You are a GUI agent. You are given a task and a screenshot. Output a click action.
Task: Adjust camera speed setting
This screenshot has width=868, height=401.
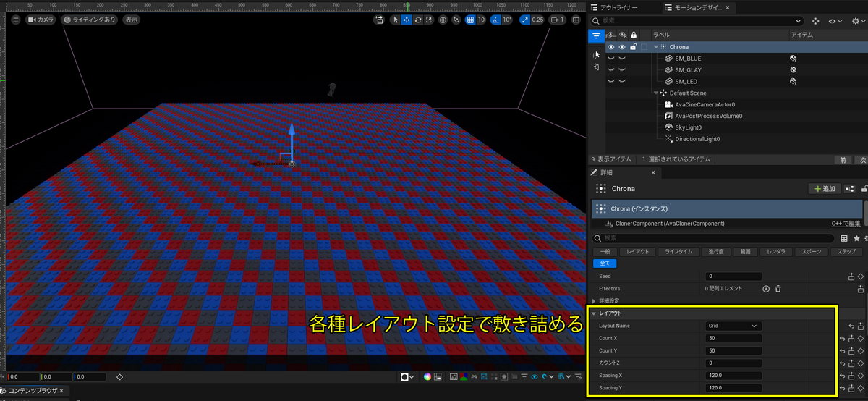557,20
